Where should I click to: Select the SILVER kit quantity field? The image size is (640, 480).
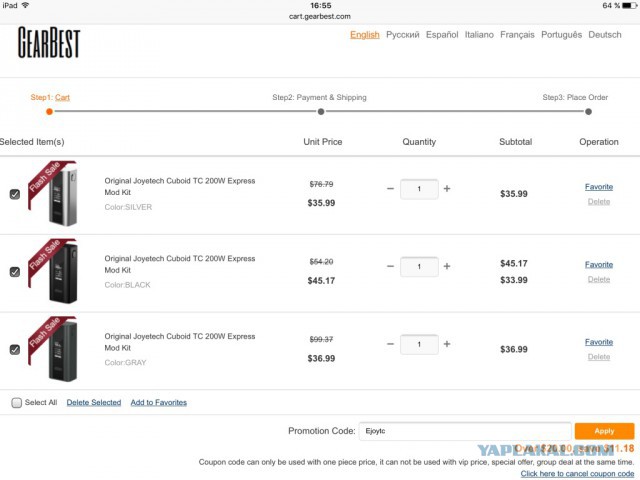[419, 189]
